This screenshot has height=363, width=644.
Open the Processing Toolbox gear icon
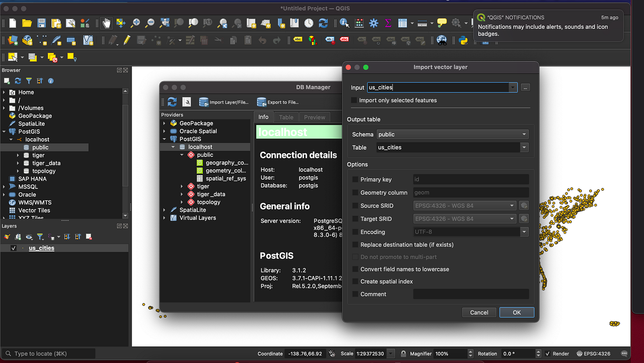click(x=374, y=23)
